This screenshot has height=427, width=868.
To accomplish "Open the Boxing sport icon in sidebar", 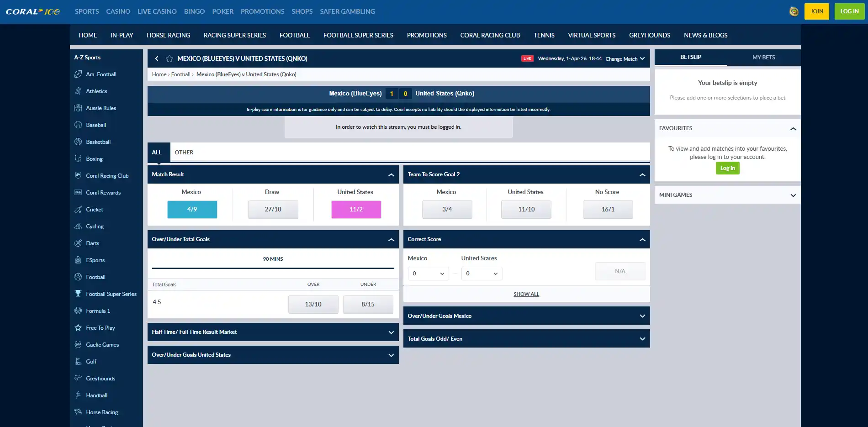I will 78,158.
